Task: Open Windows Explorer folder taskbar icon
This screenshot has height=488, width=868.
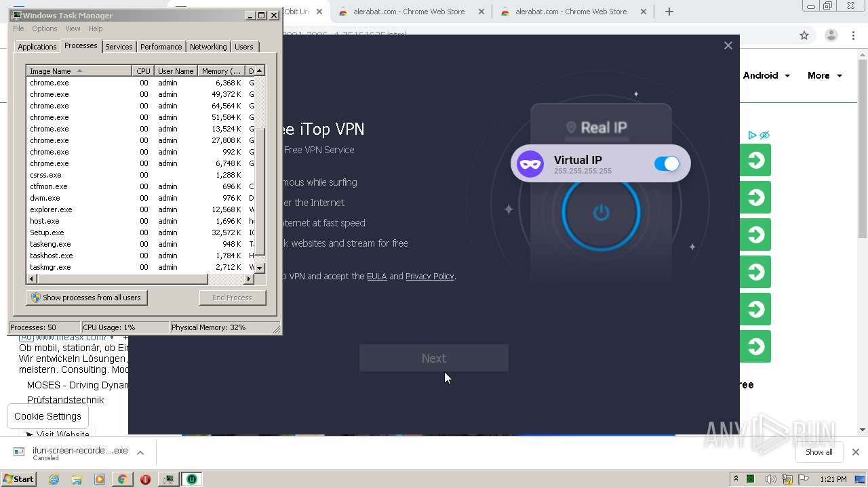Action: pyautogui.click(x=77, y=479)
